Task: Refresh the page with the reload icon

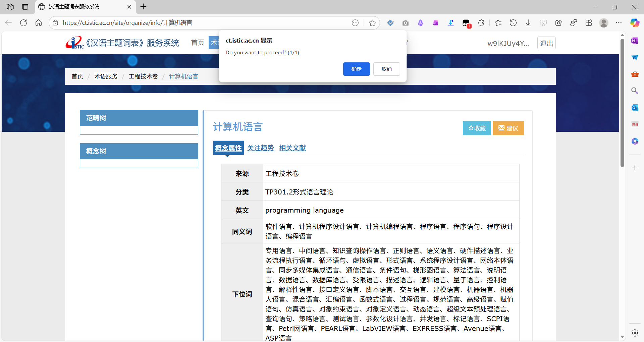Action: pos(23,23)
